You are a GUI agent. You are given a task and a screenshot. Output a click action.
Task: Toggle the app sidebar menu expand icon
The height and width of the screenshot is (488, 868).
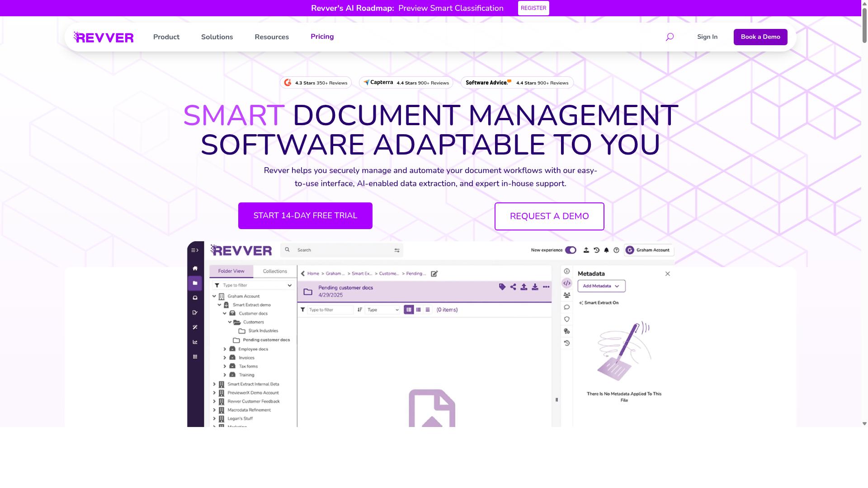point(195,250)
